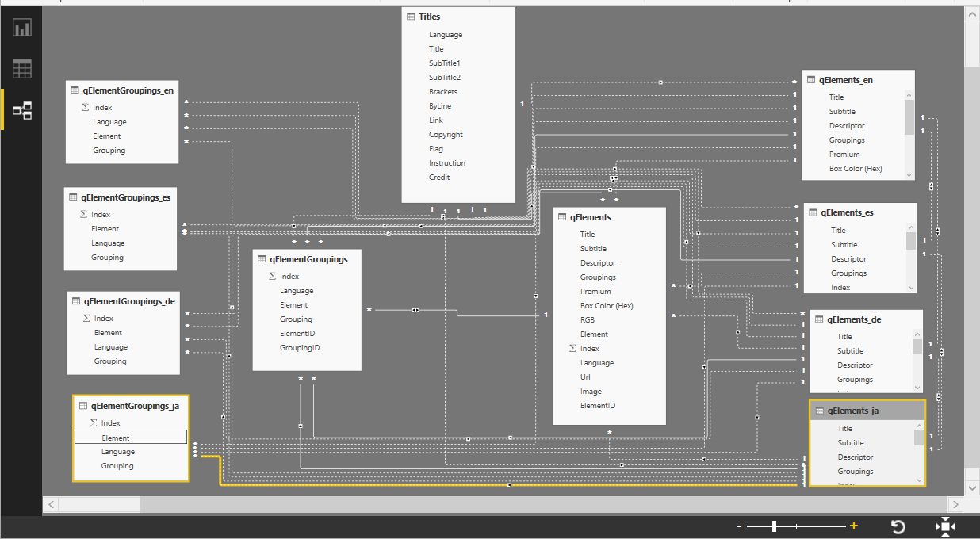Viewport: 980px width, 539px height.
Task: Click the table icon on the Titles header
Action: click(410, 16)
